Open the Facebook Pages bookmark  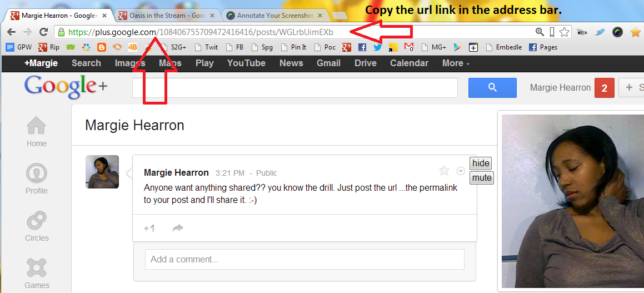click(543, 47)
